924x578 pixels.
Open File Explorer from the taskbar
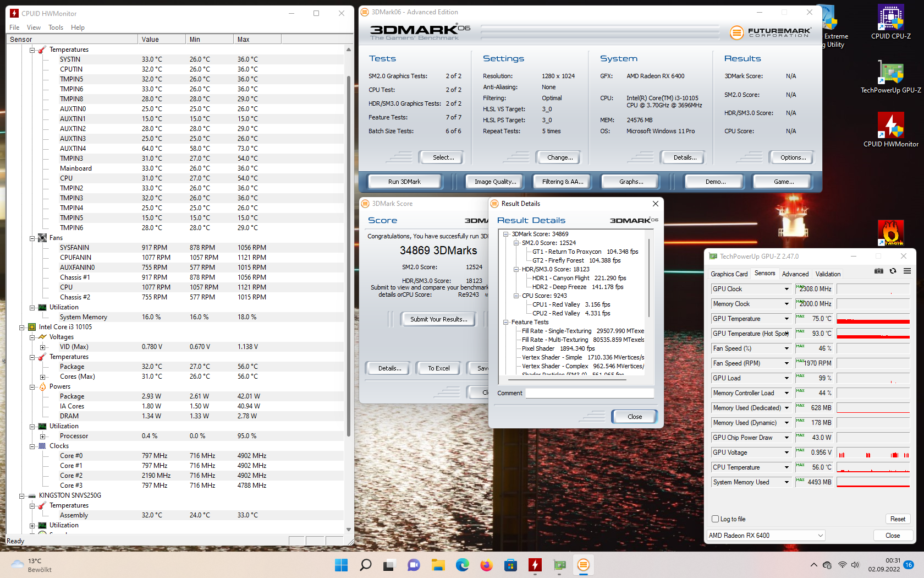(438, 565)
